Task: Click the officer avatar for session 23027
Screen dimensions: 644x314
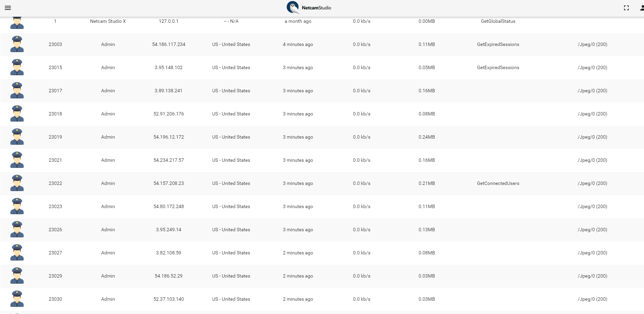Action: [x=17, y=253]
